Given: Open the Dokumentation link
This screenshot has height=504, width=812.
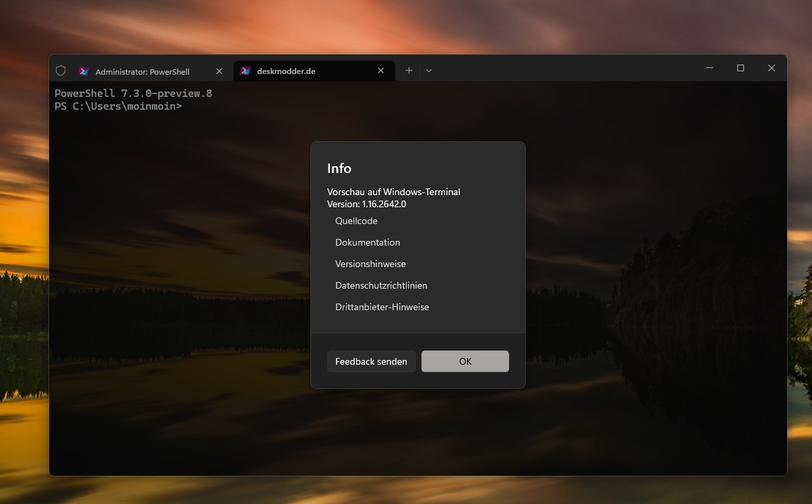Looking at the screenshot, I should [368, 242].
